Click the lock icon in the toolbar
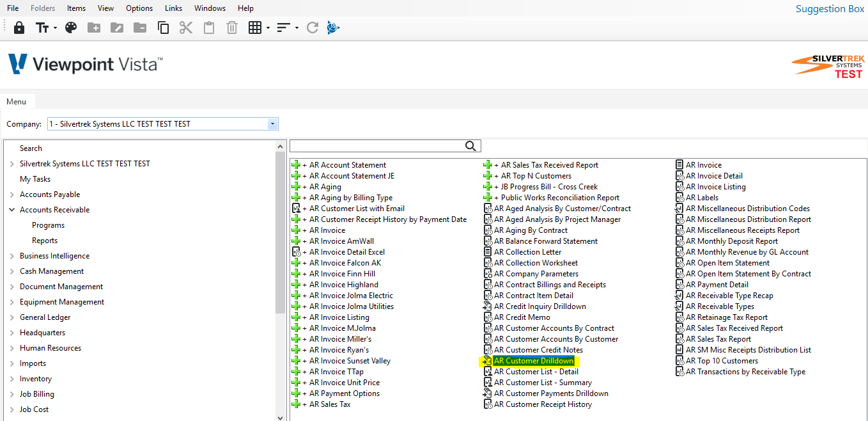This screenshot has height=421, width=868. click(19, 28)
